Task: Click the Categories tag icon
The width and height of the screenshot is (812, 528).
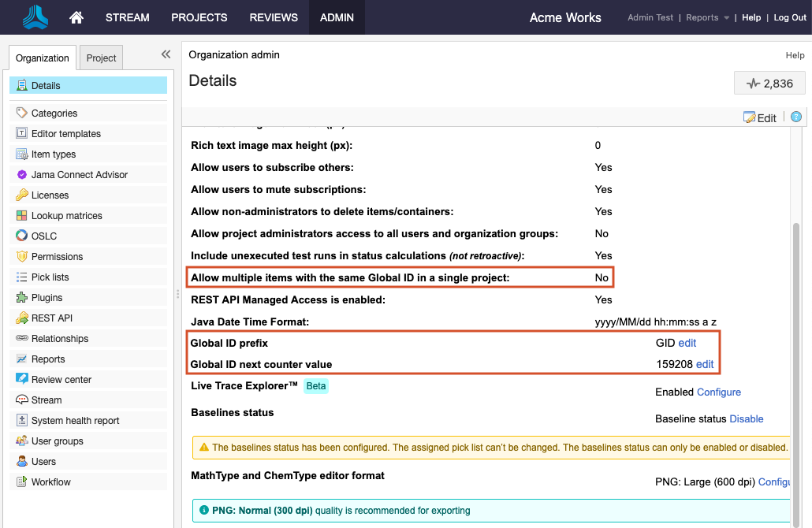Action: coord(22,113)
